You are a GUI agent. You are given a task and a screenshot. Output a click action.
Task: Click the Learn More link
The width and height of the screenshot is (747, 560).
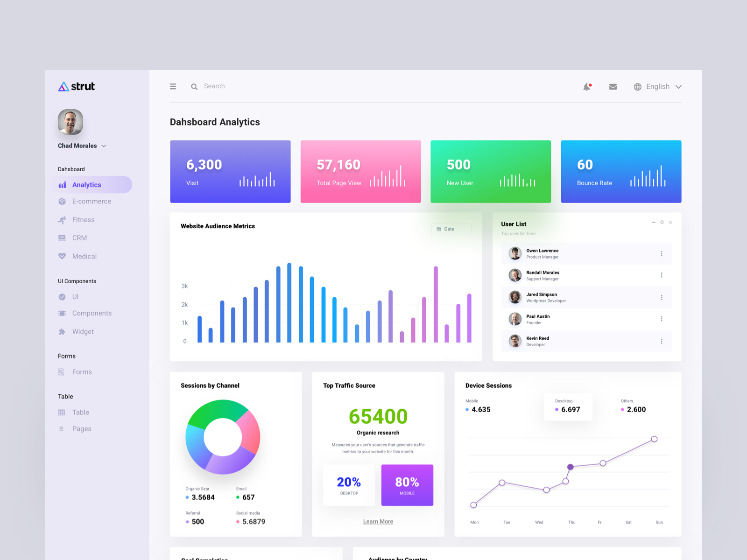(x=378, y=522)
